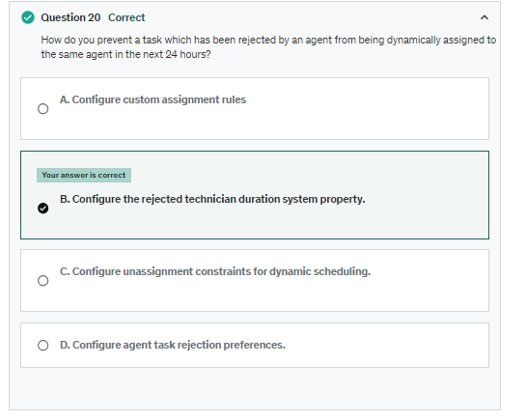Choose the radio button for option C
Screen dimensions: 526x420
pos(42,280)
